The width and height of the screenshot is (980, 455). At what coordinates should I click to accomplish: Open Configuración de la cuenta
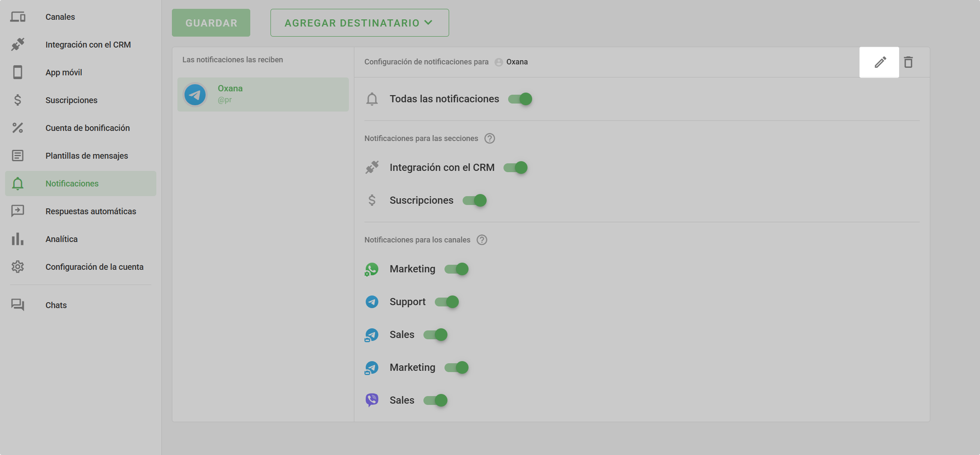(x=80, y=267)
